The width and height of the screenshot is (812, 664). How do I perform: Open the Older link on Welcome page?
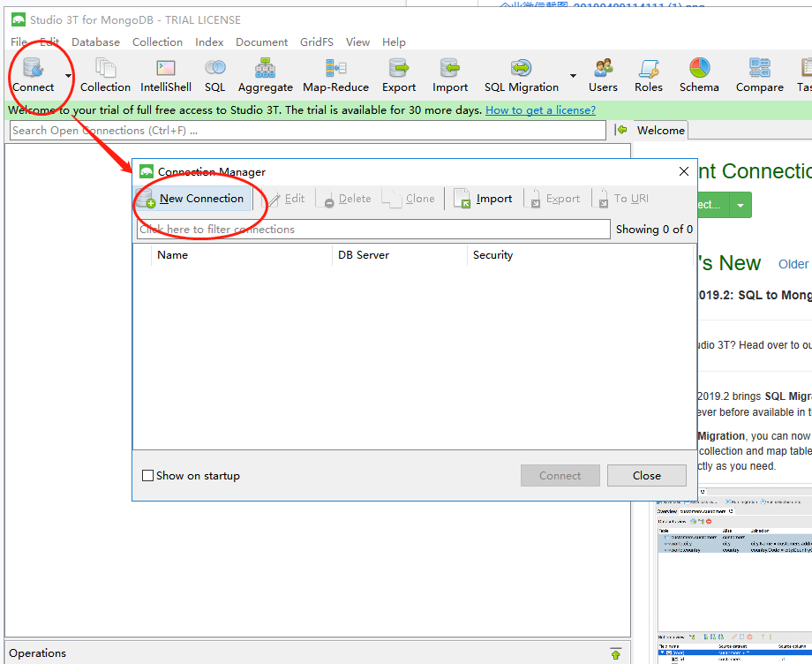793,264
